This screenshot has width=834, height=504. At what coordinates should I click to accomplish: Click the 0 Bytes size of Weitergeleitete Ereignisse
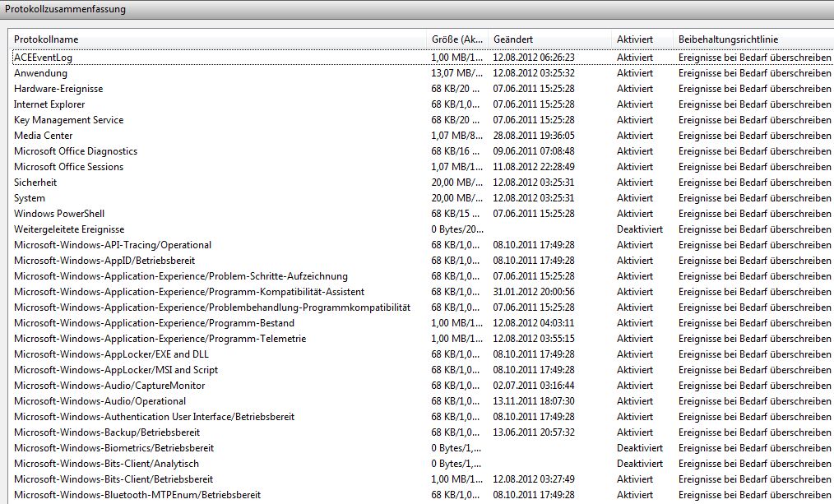click(457, 229)
